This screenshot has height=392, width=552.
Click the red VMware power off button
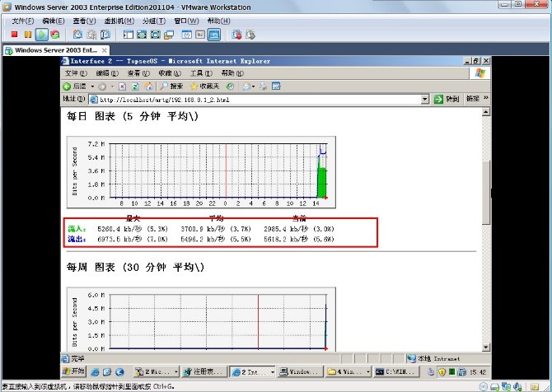[x=15, y=35]
